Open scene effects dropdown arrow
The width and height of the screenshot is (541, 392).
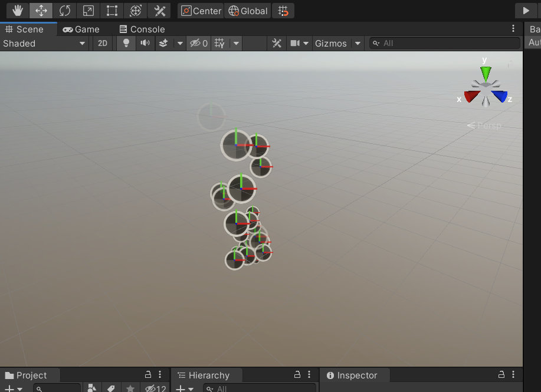(180, 44)
